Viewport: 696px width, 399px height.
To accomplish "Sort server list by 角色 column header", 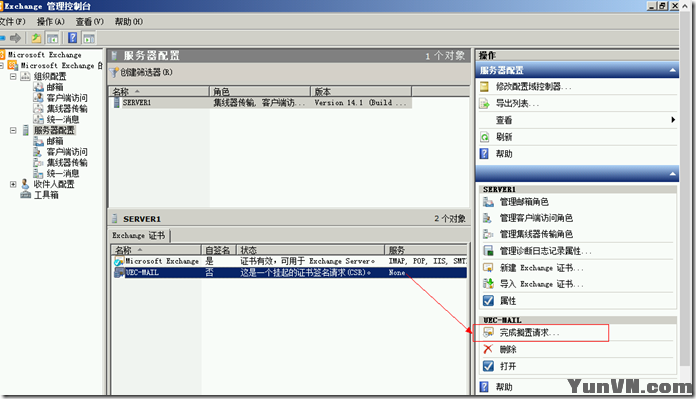I will point(260,91).
